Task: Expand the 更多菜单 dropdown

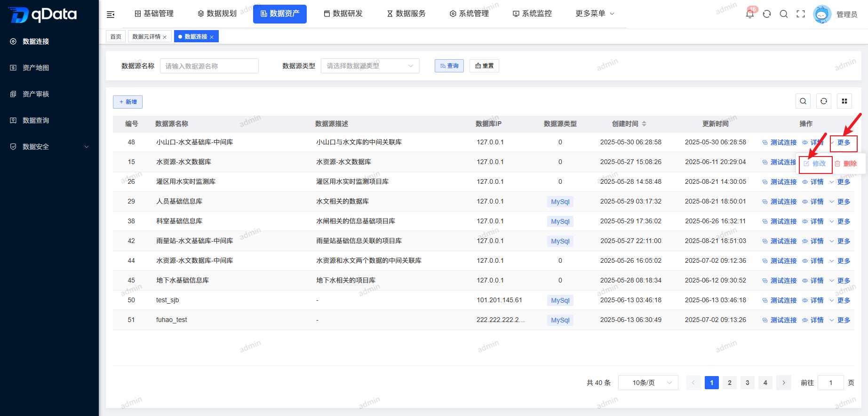Action: 595,14
